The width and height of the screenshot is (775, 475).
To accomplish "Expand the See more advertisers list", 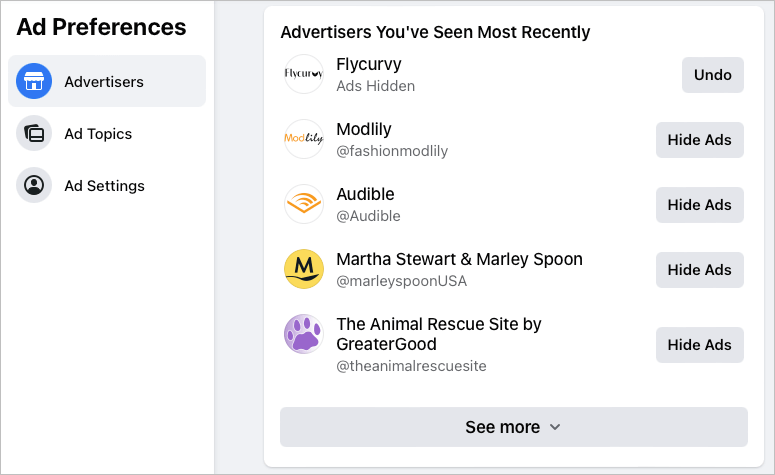I will [x=513, y=427].
